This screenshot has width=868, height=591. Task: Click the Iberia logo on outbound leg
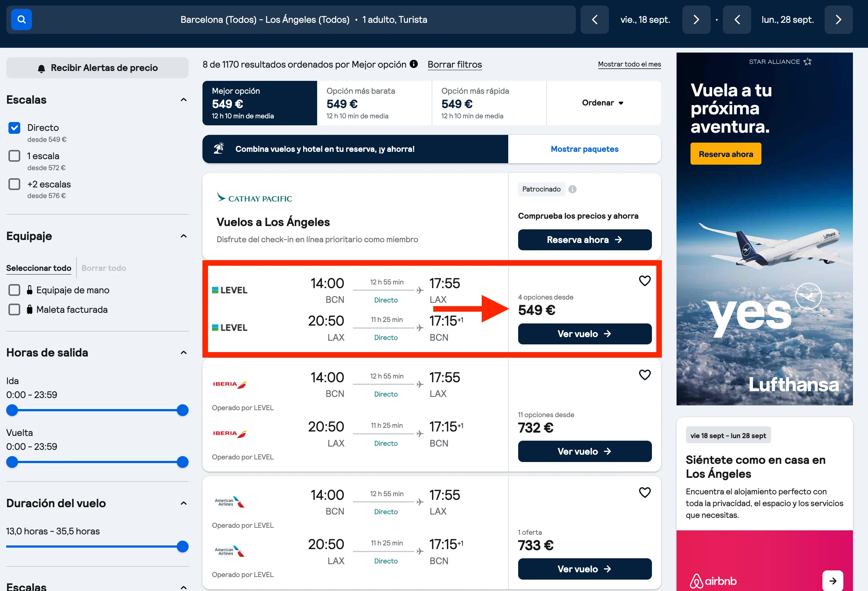tap(229, 384)
